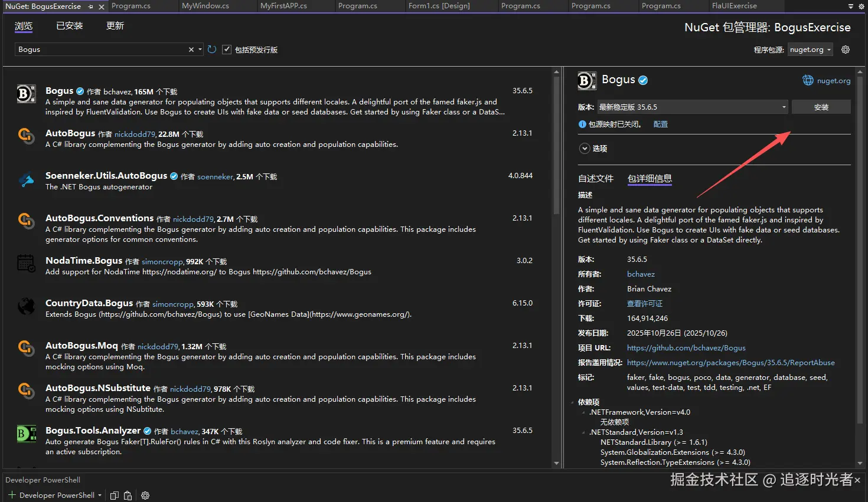Open the FlaUIExercise document tab

click(x=735, y=6)
